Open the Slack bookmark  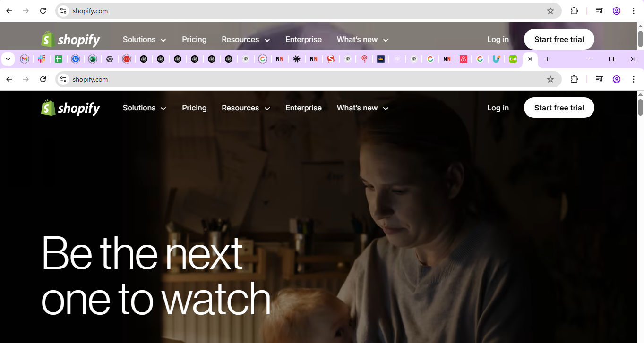point(42,59)
